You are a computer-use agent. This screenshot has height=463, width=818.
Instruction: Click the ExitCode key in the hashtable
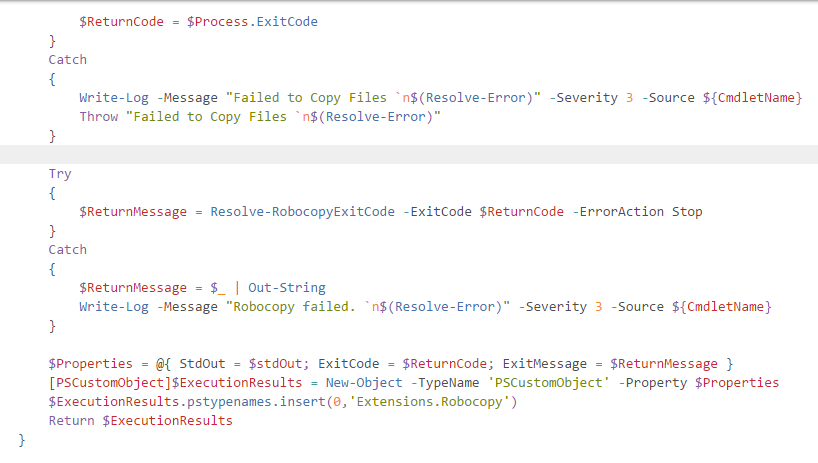(348, 364)
